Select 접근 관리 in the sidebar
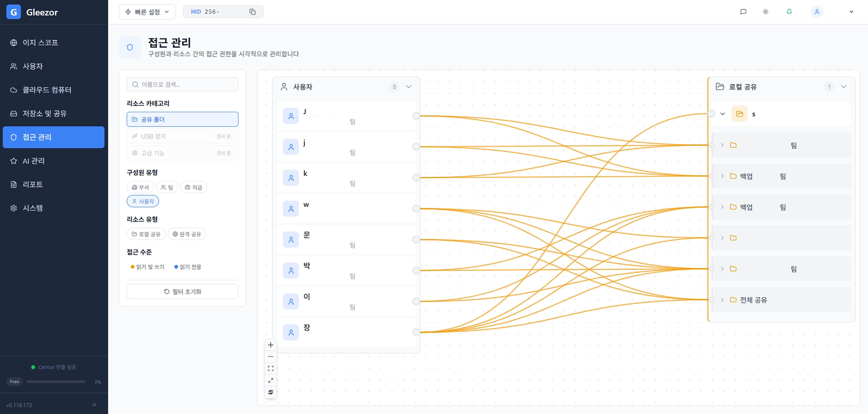Image resolution: width=868 pixels, height=414 pixels. 54,137
